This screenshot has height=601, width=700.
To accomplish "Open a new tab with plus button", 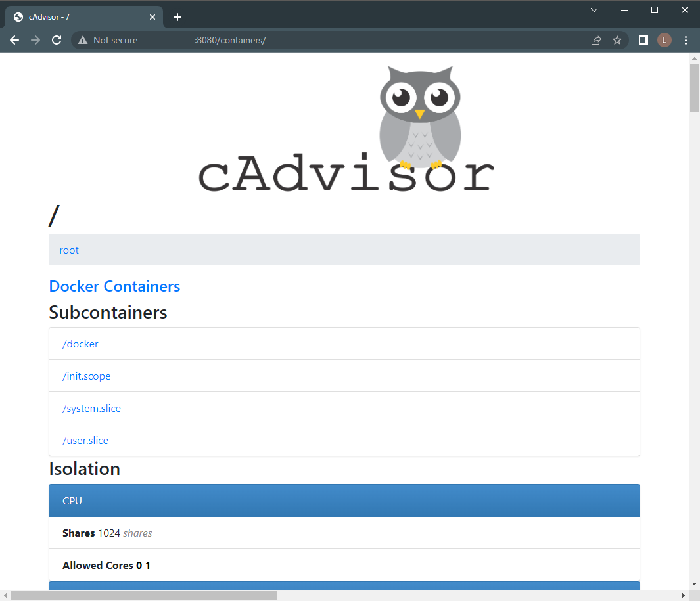I will point(177,17).
